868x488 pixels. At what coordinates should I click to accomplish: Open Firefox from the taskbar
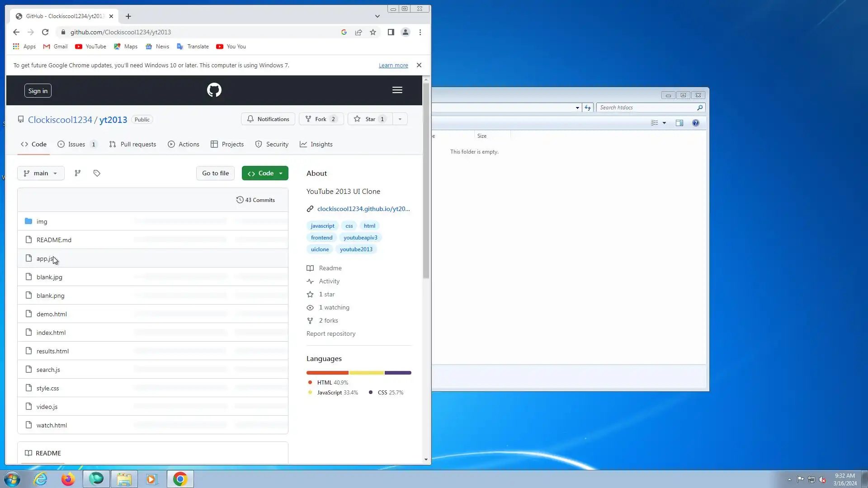[x=68, y=479]
